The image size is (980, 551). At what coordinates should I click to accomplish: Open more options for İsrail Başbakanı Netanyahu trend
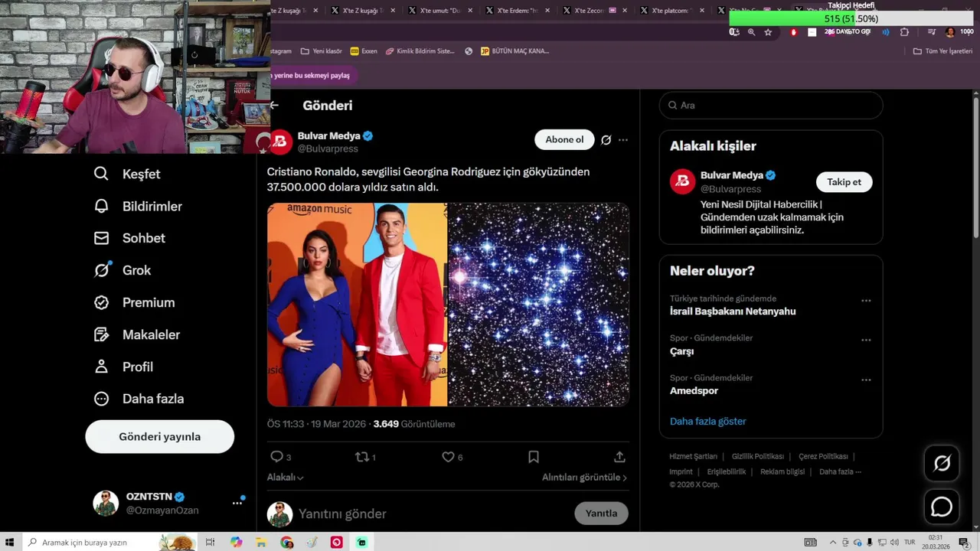pos(866,301)
